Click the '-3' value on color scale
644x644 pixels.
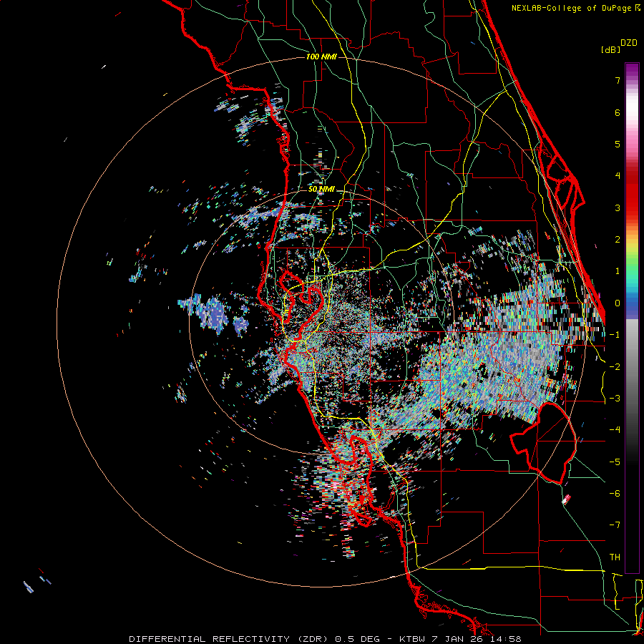click(x=615, y=399)
